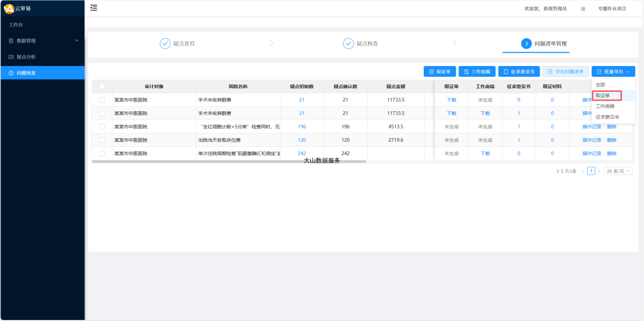Toggle the select-all checkbox in table header

pos(102,86)
